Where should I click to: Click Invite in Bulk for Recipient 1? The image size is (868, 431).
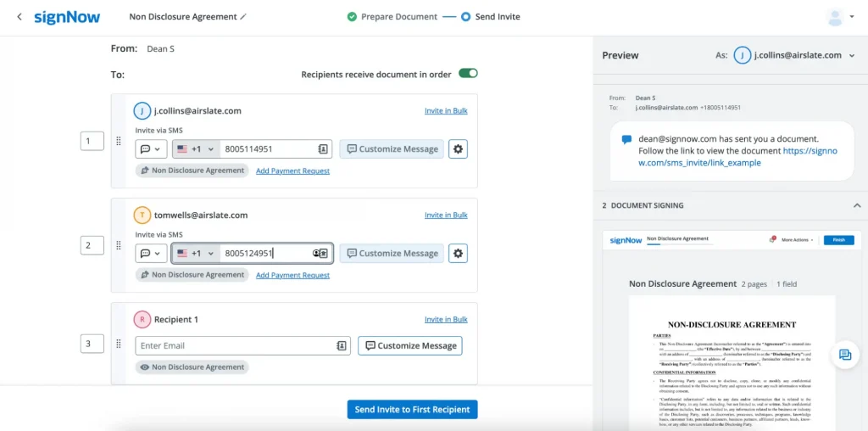tap(446, 320)
